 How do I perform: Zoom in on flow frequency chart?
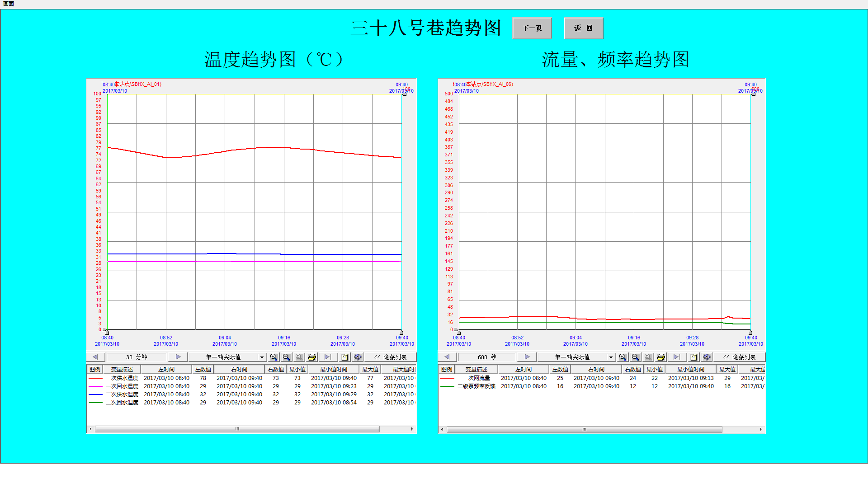[623, 357]
